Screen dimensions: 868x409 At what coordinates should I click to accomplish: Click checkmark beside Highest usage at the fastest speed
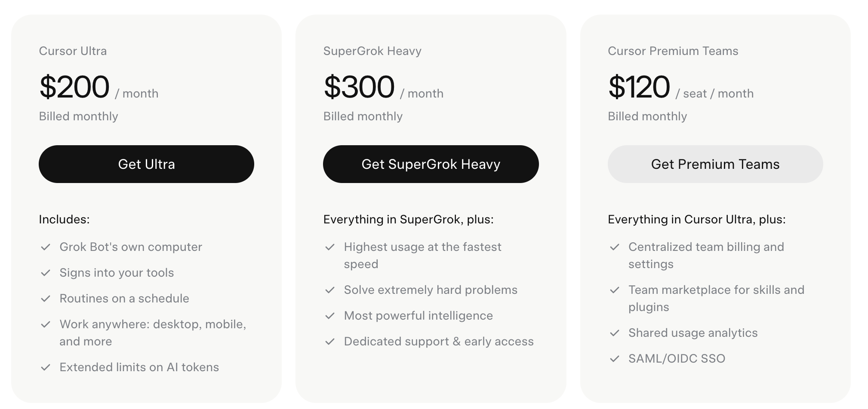[330, 247]
